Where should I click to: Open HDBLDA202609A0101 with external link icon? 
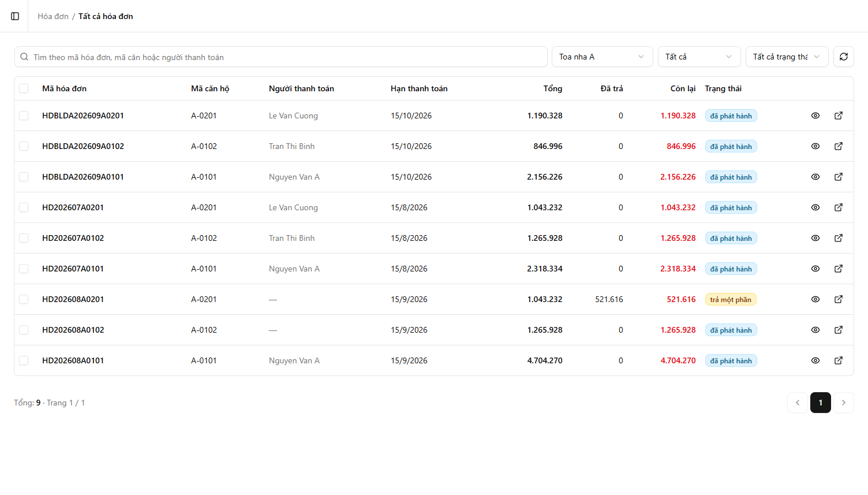[x=839, y=177]
